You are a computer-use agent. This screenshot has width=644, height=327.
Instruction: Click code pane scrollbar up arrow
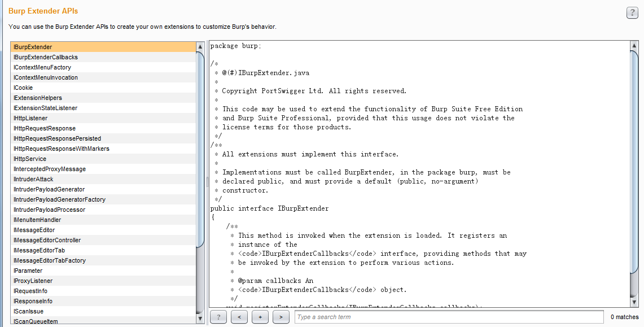click(x=634, y=46)
